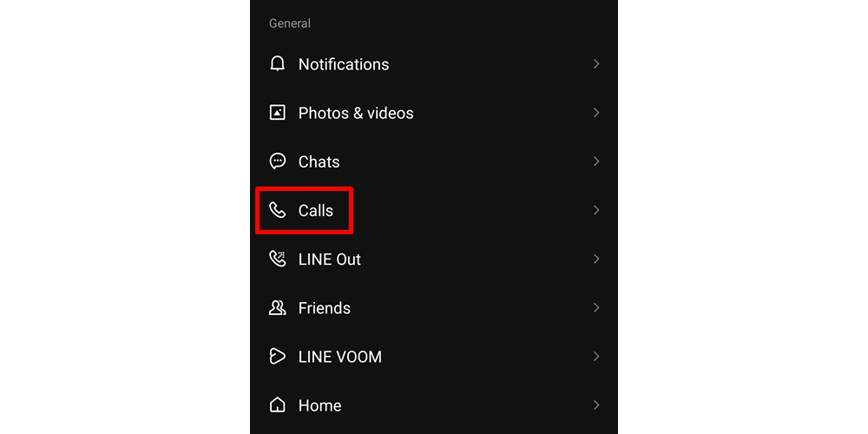
Task: Expand Notifications using its chevron arrow
Action: tap(596, 64)
